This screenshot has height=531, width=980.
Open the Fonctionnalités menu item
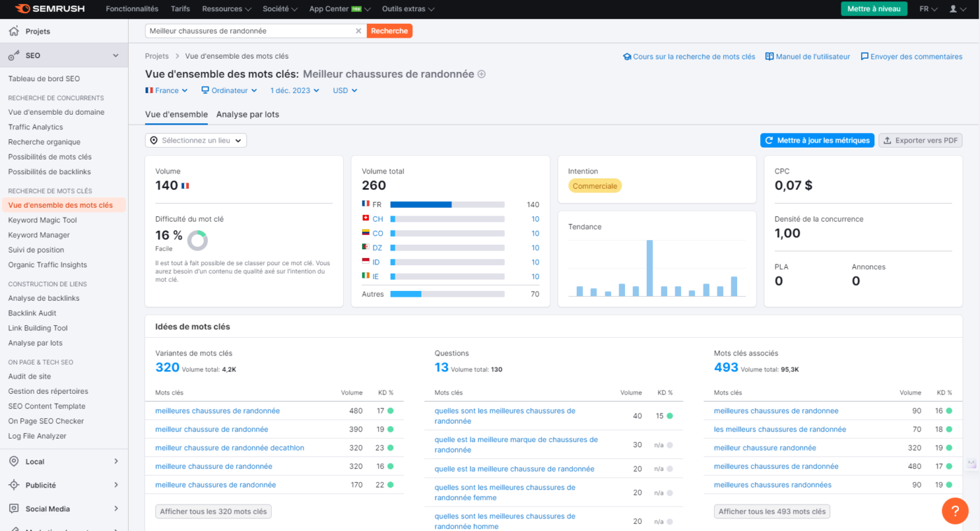pos(132,9)
